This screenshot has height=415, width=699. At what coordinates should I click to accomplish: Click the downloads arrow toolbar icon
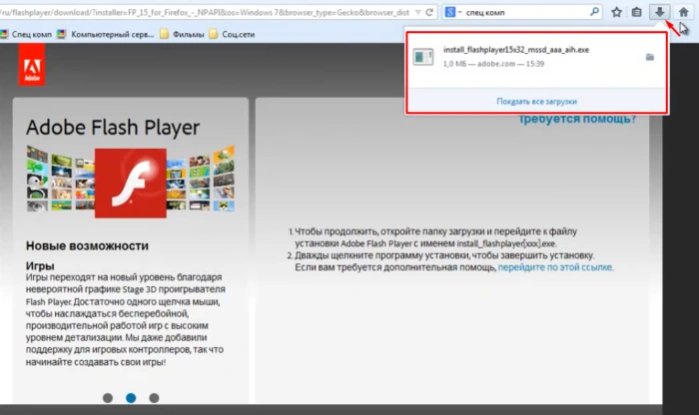(x=659, y=12)
